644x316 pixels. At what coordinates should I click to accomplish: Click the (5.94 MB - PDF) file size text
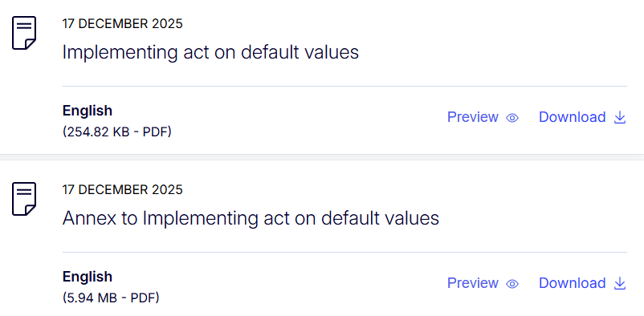pyautogui.click(x=111, y=298)
